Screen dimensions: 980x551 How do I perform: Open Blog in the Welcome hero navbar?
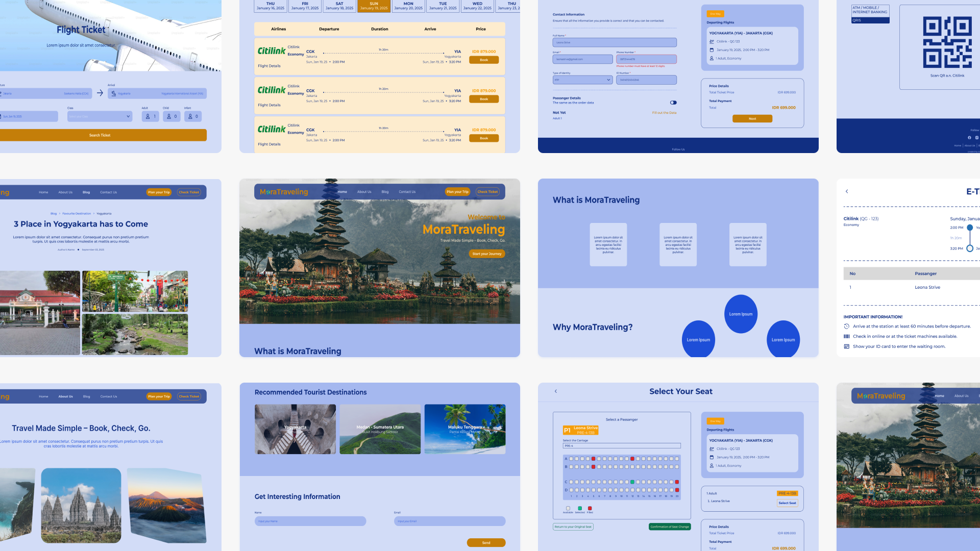tap(385, 192)
